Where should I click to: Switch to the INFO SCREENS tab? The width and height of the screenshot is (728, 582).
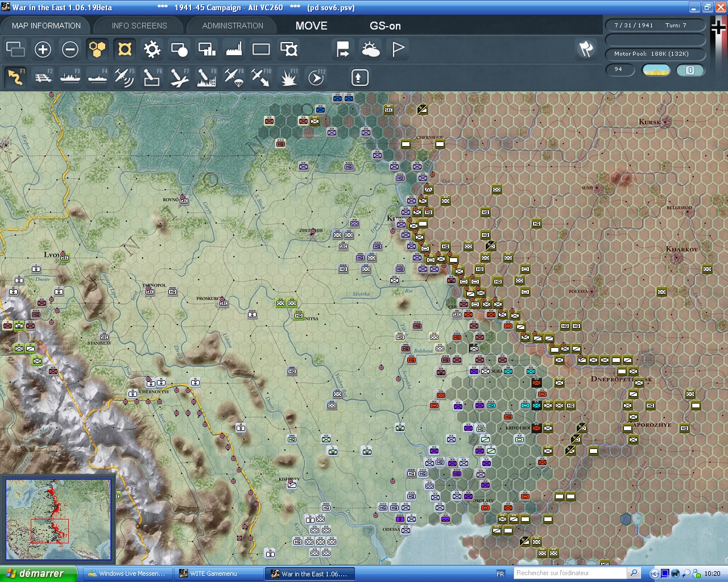tap(139, 26)
